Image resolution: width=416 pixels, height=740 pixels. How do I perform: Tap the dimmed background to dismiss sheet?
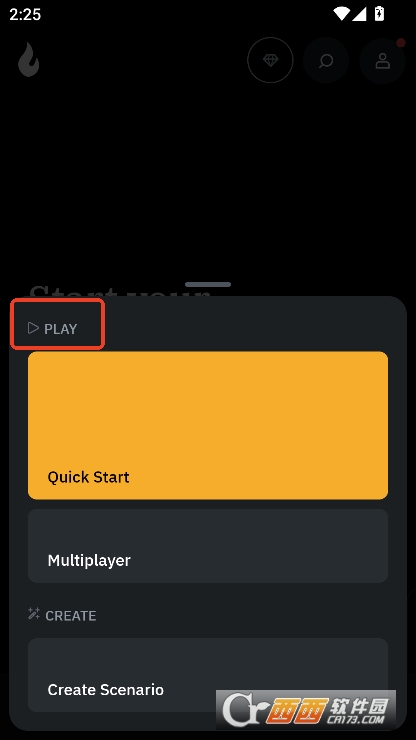coord(208,179)
